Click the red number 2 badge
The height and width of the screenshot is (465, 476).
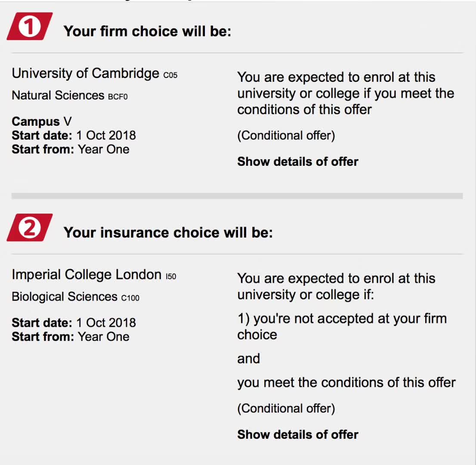(x=29, y=228)
